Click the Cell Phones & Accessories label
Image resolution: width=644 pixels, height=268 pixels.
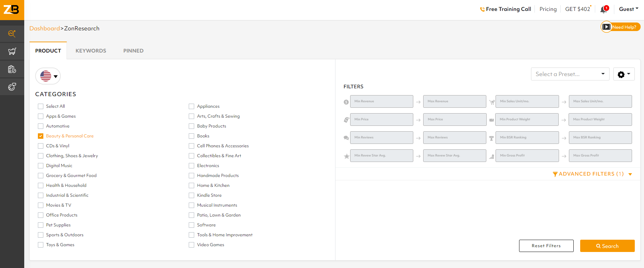(x=223, y=146)
